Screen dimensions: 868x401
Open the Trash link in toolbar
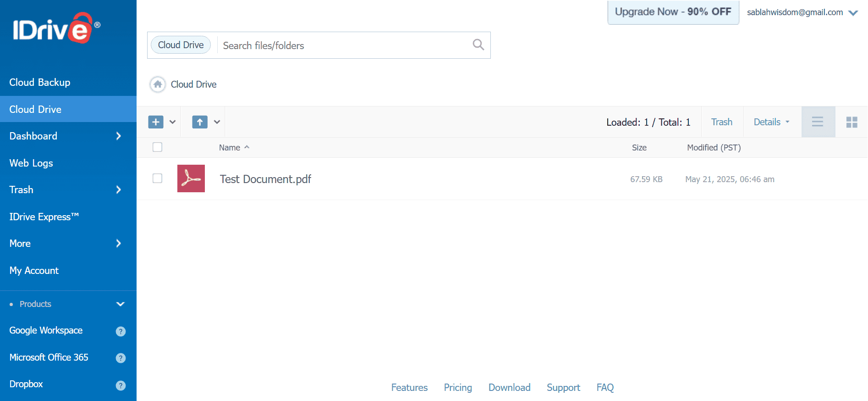[721, 122]
